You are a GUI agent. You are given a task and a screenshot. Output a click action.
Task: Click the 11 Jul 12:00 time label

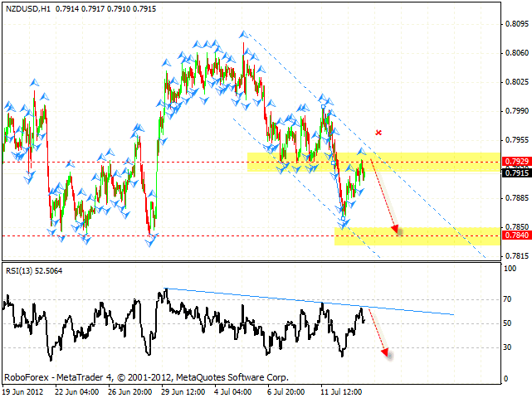(342, 391)
